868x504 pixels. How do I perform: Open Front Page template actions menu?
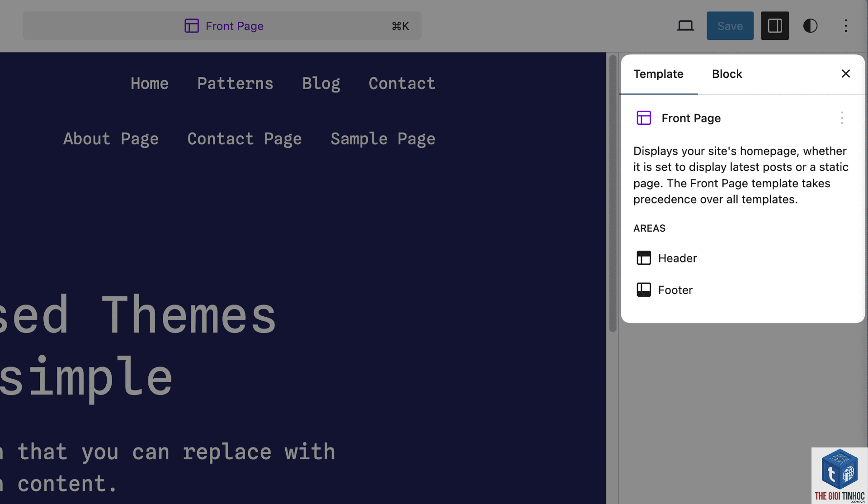point(841,118)
